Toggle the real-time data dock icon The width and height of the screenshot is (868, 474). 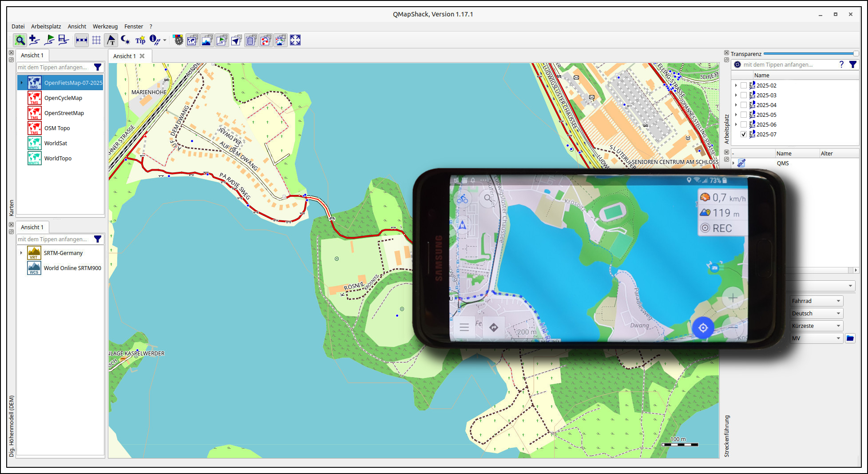[236, 40]
